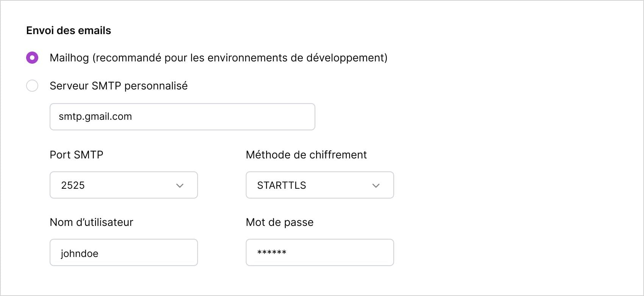
Task: Click the Port SMTP label
Action: coord(76,155)
